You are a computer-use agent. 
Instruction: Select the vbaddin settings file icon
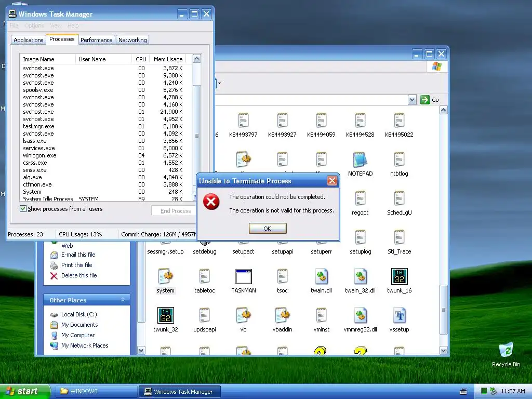(282, 315)
